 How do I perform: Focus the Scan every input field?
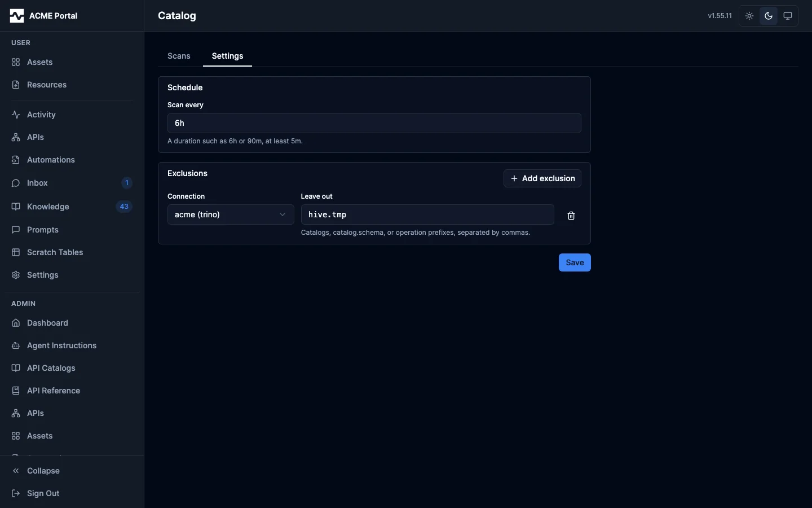tap(374, 123)
